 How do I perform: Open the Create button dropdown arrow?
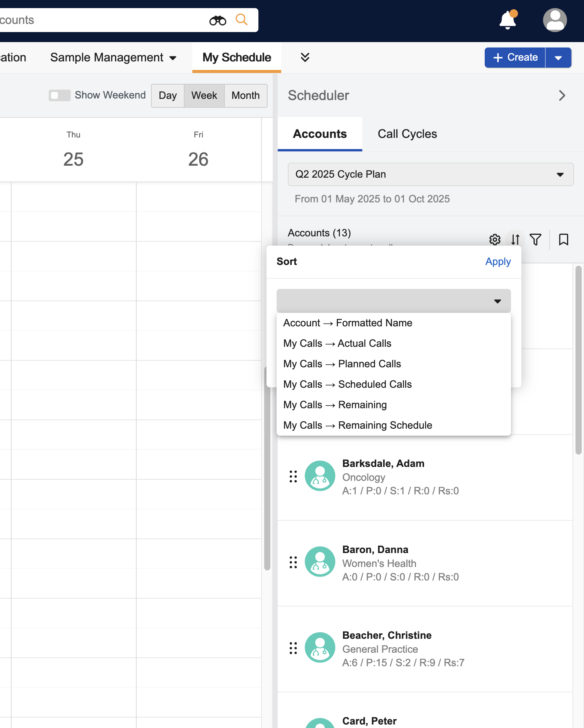[x=558, y=58]
